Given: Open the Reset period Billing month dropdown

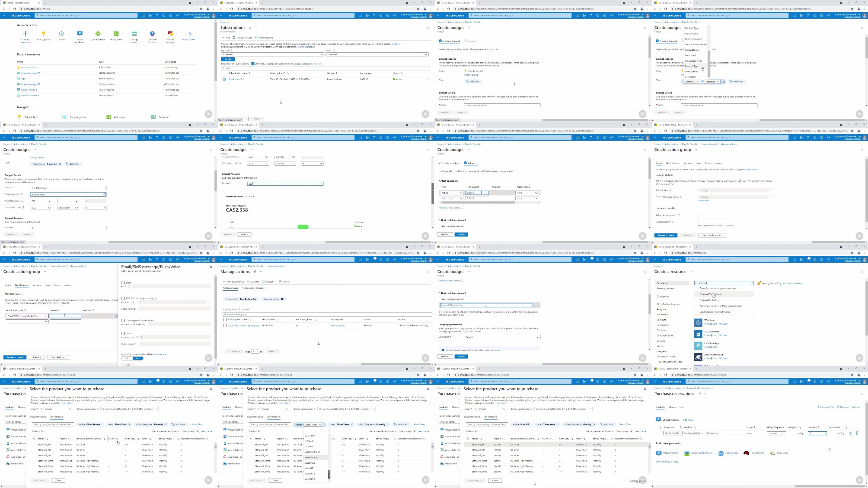Looking at the screenshot, I should pos(68,195).
